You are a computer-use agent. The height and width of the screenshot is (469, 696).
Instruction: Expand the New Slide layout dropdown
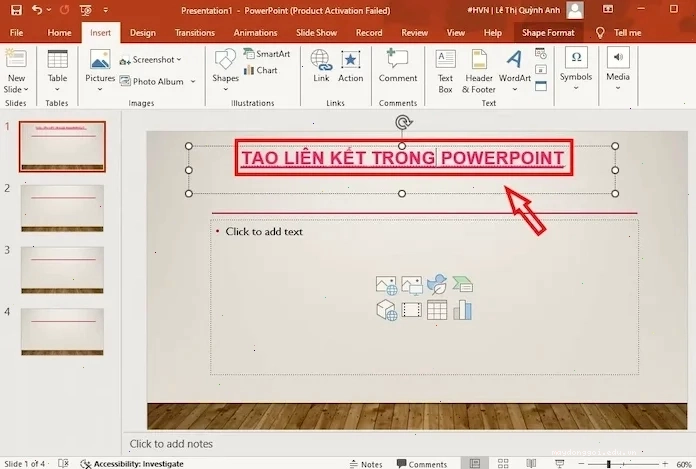pos(16,89)
